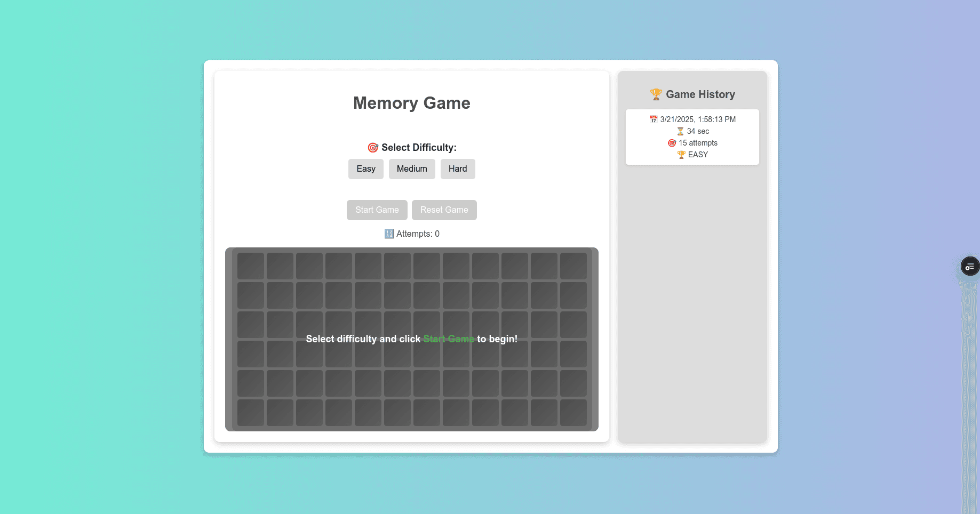Screen dimensions: 980x514
Task: Select the Easy difficulty option
Action: pyautogui.click(x=365, y=169)
